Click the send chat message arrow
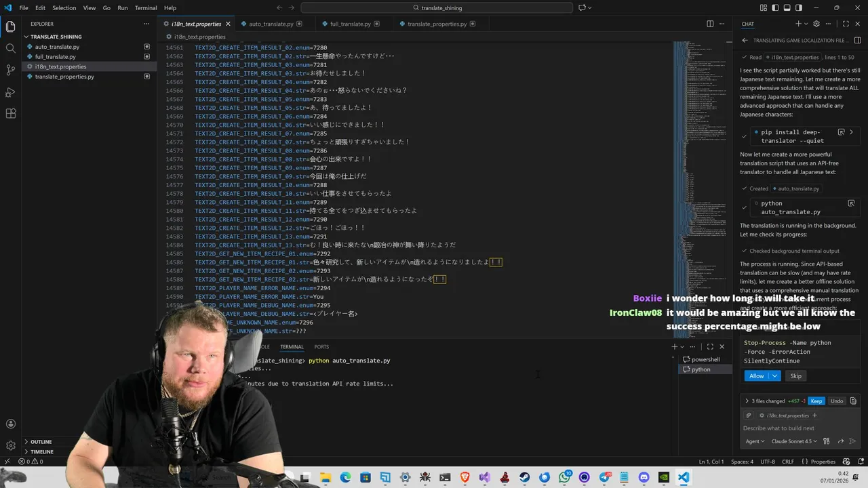Viewport: 868px width, 488px height. (853, 441)
